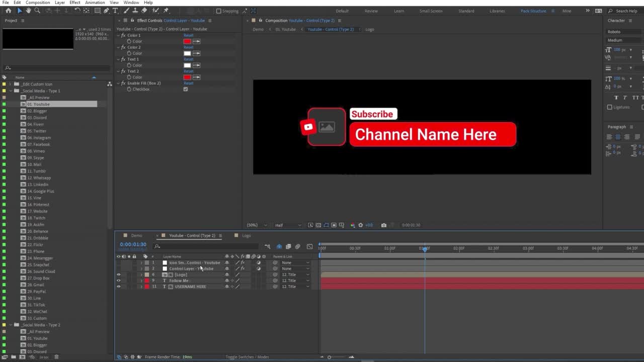Uncheck the Enable Fill (Box 2) Checkbox
Viewport: 644px width, 362px height.
186,89
